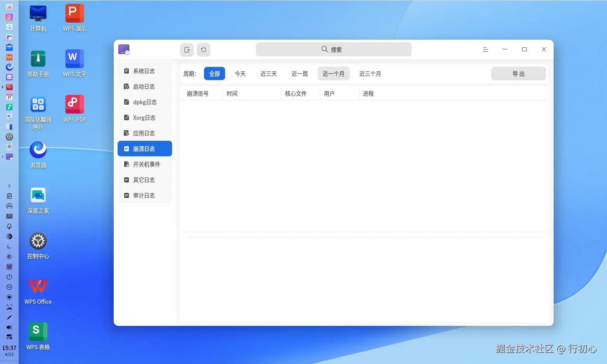Open 审计日志 in the sidebar
Image resolution: width=607 pixels, height=364 pixels.
[145, 195]
